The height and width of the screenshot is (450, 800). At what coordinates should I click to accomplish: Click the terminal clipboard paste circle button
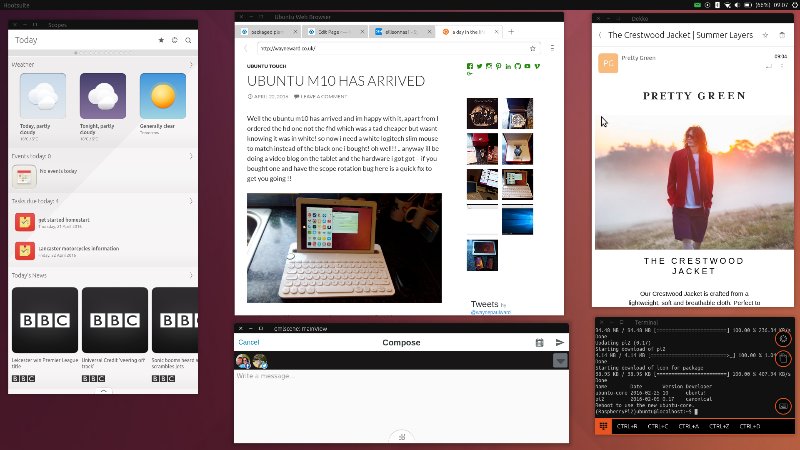point(783,359)
